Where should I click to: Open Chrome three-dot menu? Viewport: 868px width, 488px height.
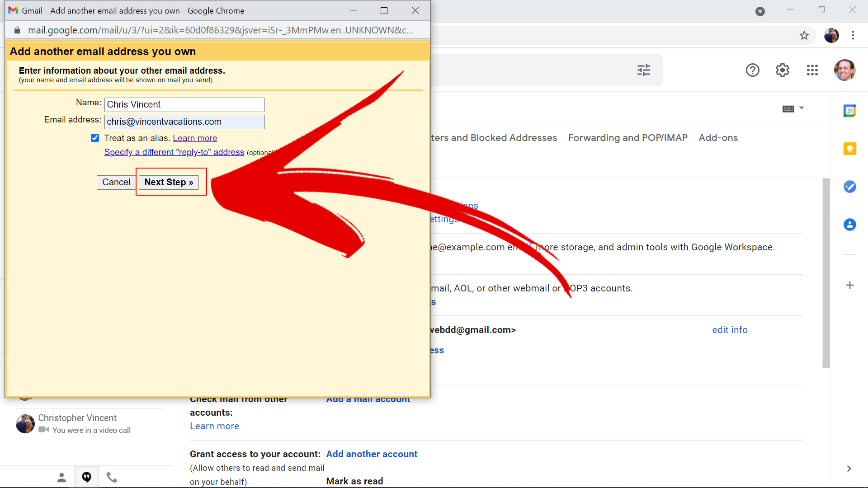pyautogui.click(x=853, y=35)
